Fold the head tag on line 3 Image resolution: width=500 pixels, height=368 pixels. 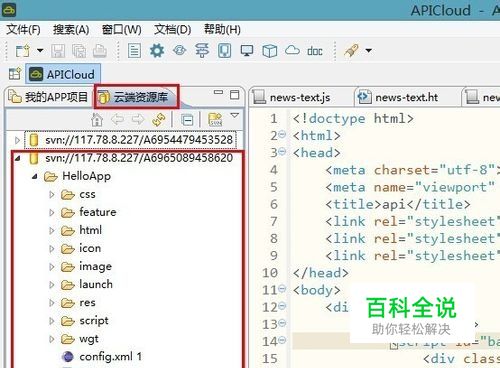click(282, 152)
